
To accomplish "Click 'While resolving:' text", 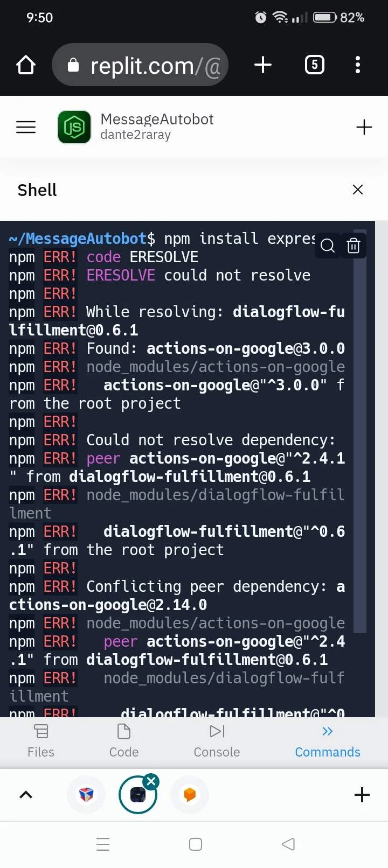I will coord(155,312).
